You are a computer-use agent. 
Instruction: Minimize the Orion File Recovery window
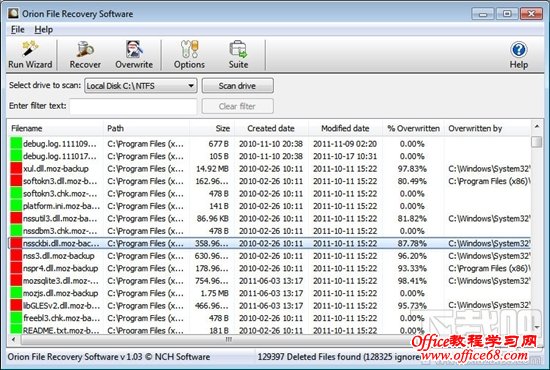click(x=483, y=14)
